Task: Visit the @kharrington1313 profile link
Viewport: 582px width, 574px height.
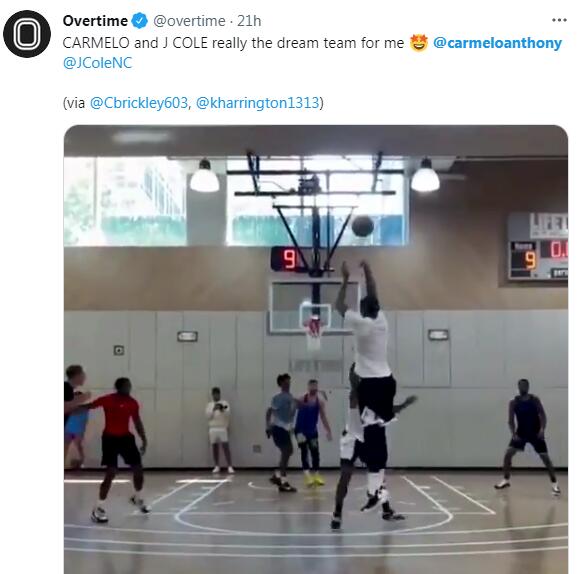Action: (x=257, y=103)
